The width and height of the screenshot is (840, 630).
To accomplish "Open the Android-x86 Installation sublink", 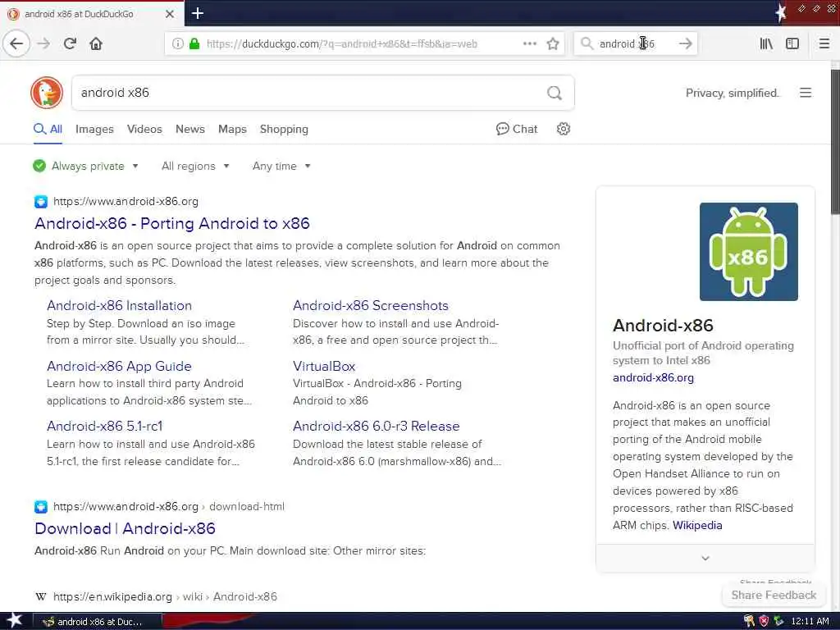I will point(119,306).
